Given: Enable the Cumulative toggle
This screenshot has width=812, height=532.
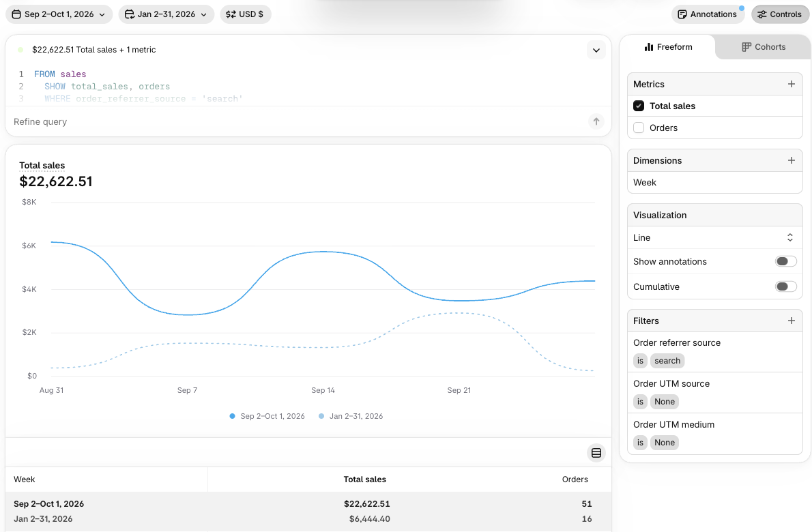Looking at the screenshot, I should click(785, 286).
